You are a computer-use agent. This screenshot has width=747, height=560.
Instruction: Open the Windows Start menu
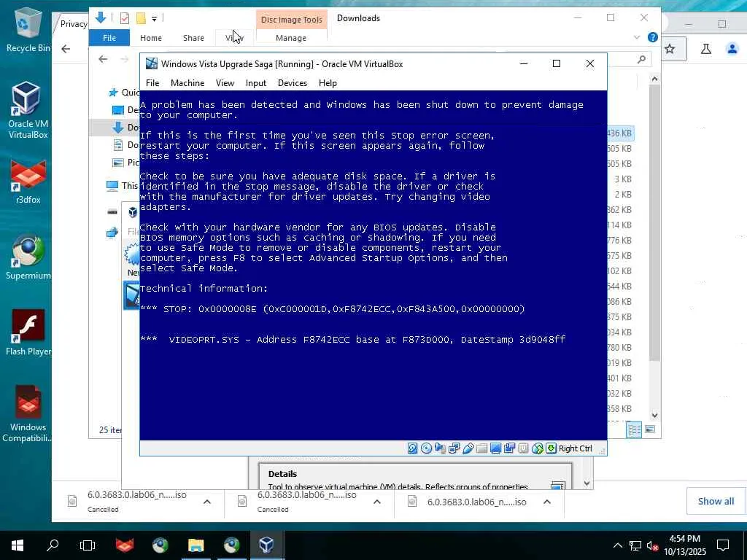click(18, 545)
